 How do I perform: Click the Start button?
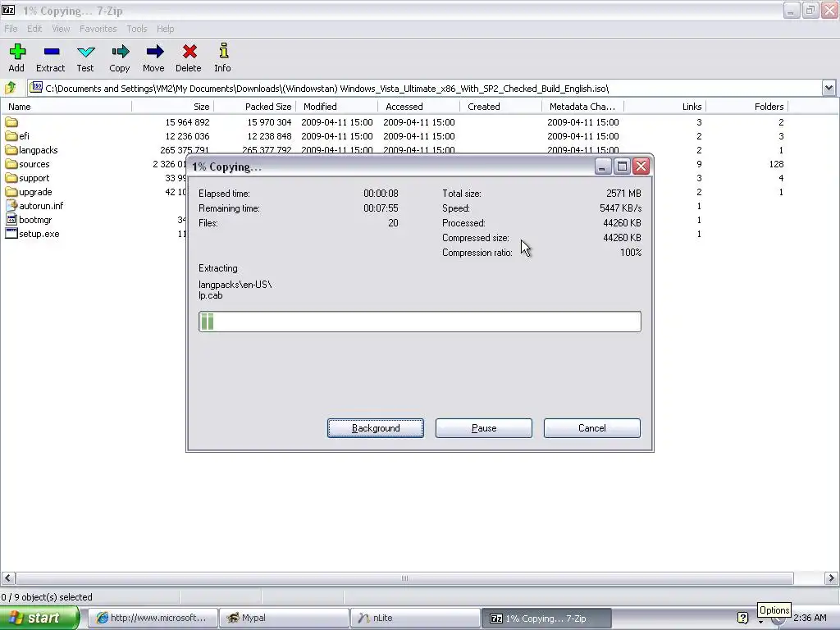(39, 618)
